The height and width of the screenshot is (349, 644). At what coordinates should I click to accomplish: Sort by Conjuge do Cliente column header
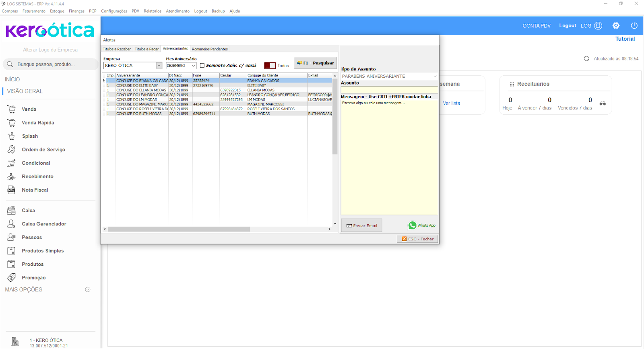tap(277, 76)
